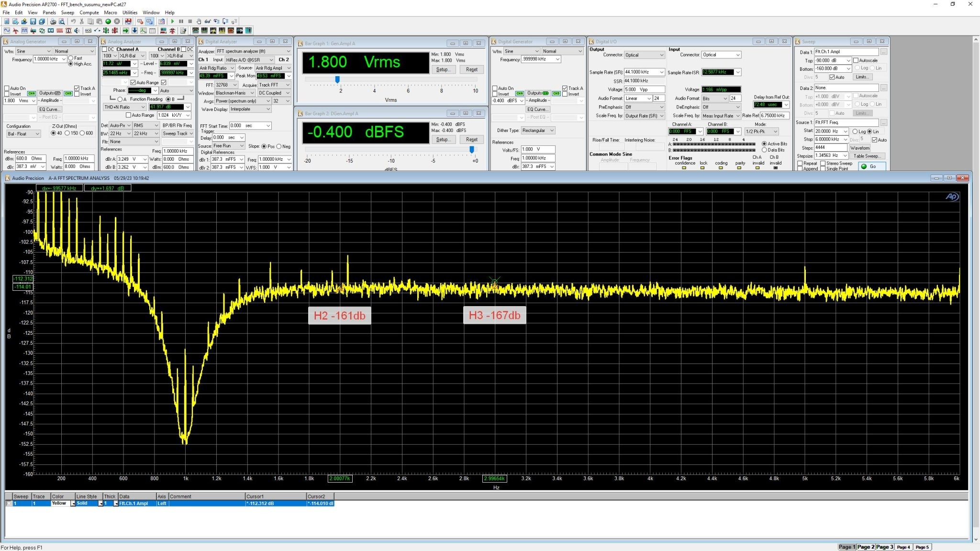Click the Undo arrow toolbar icon
Image resolution: width=980 pixels, height=551 pixels.
pos(73,22)
